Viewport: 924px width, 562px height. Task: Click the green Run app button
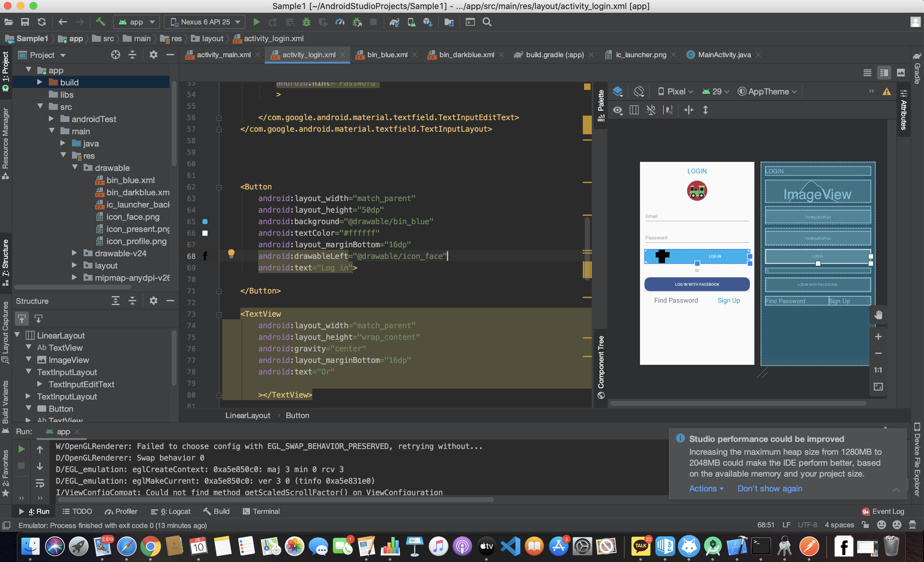pos(256,22)
